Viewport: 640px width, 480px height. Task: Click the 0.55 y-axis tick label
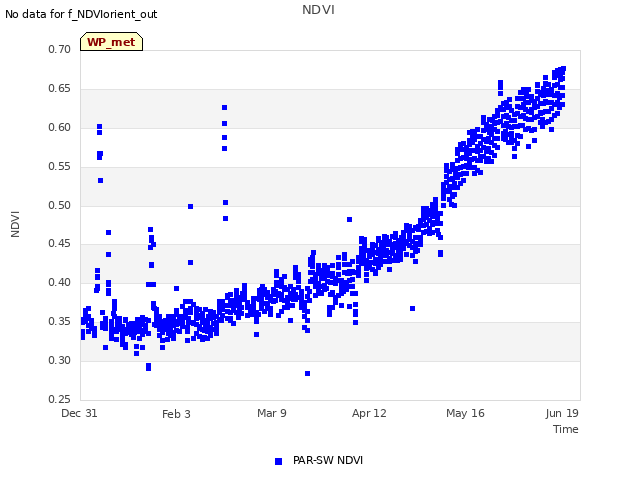click(x=60, y=167)
